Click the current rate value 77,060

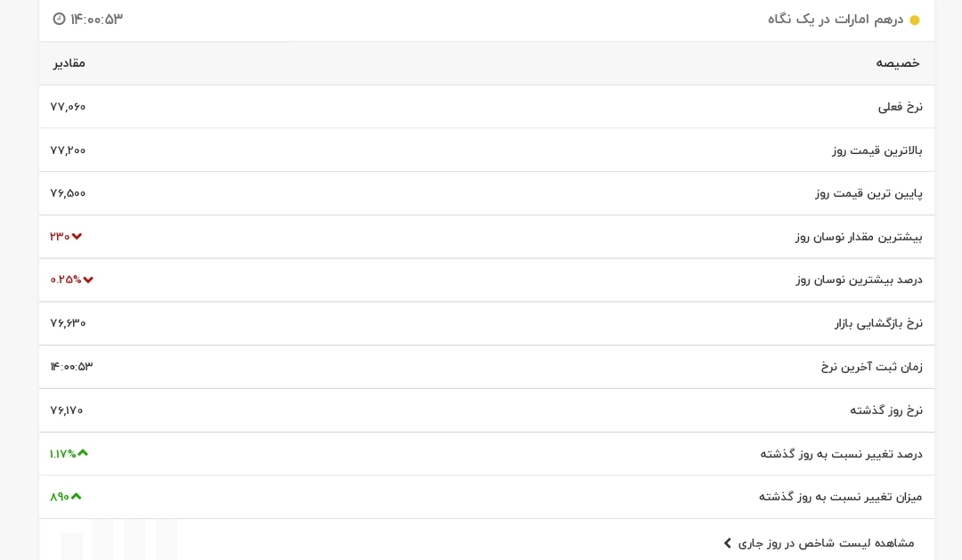pos(68,107)
